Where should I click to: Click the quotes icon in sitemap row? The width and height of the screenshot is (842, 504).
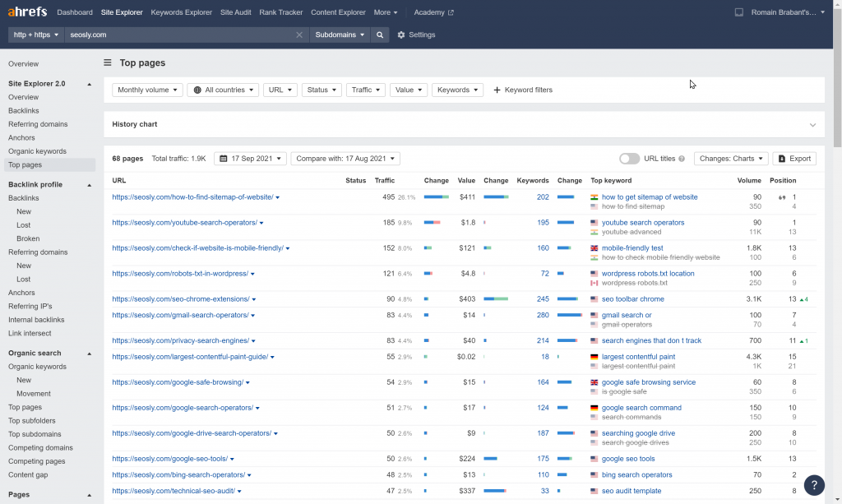click(x=782, y=197)
